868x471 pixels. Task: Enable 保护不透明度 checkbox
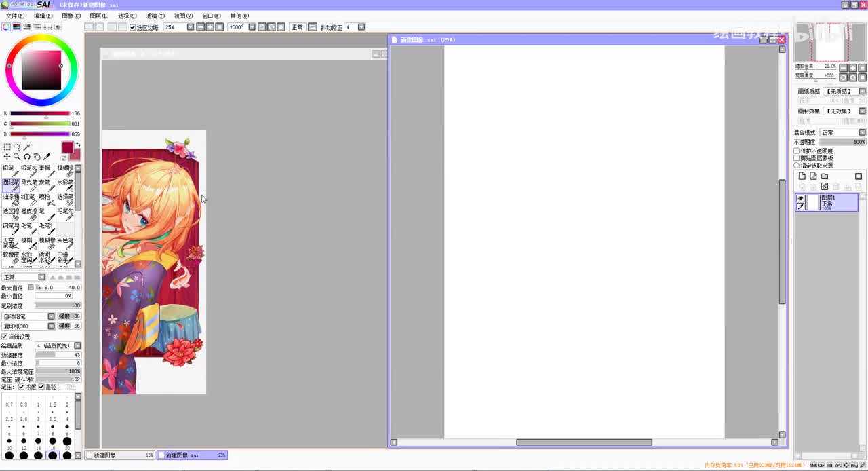[797, 151]
